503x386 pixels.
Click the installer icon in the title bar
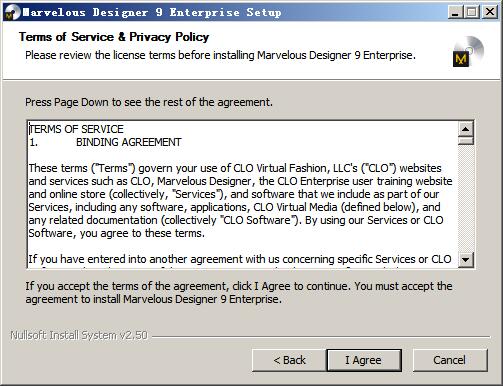pos(12,13)
